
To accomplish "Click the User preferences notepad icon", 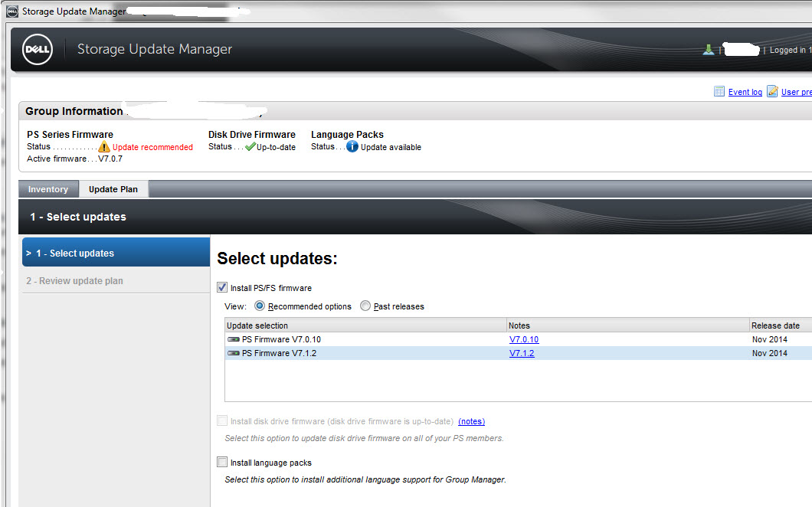I will coord(772,92).
